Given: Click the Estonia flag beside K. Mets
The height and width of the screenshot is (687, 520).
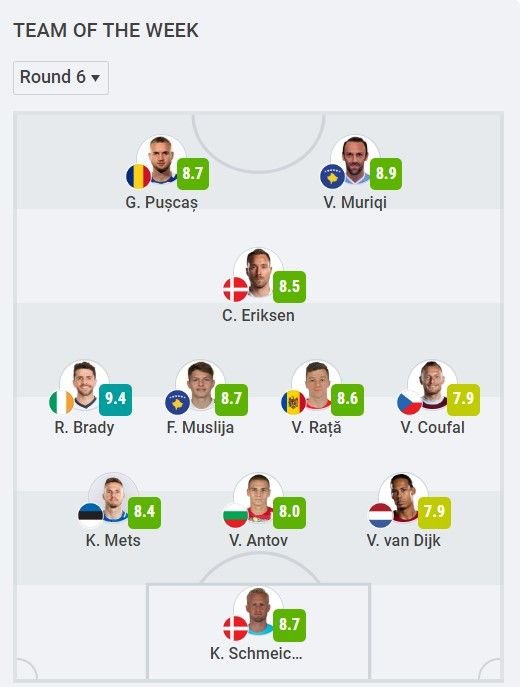Looking at the screenshot, I should coord(91,515).
